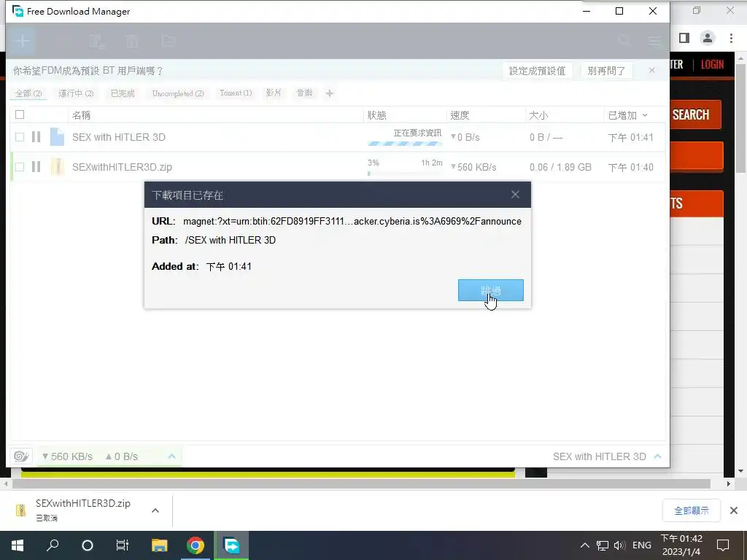Click the browser vertical scrollbar
This screenshot has width=747, height=560.
pos(740,118)
